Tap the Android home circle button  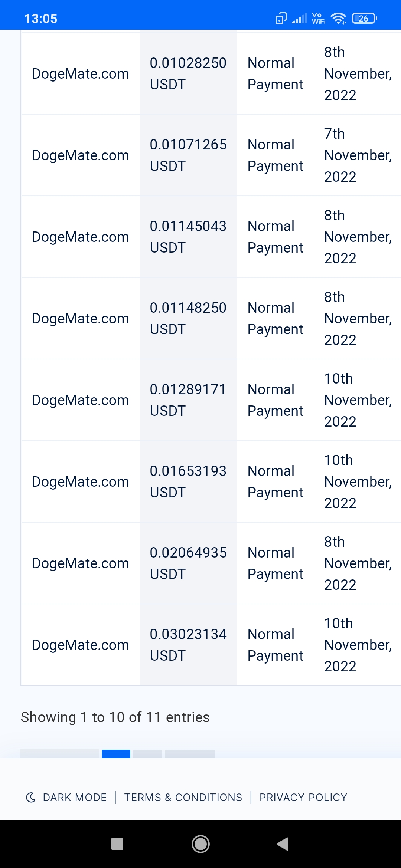200,844
